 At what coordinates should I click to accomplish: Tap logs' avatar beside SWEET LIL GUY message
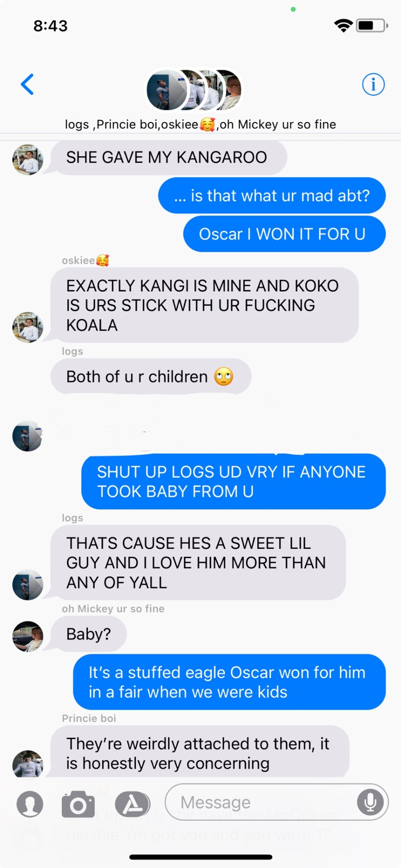(x=28, y=585)
